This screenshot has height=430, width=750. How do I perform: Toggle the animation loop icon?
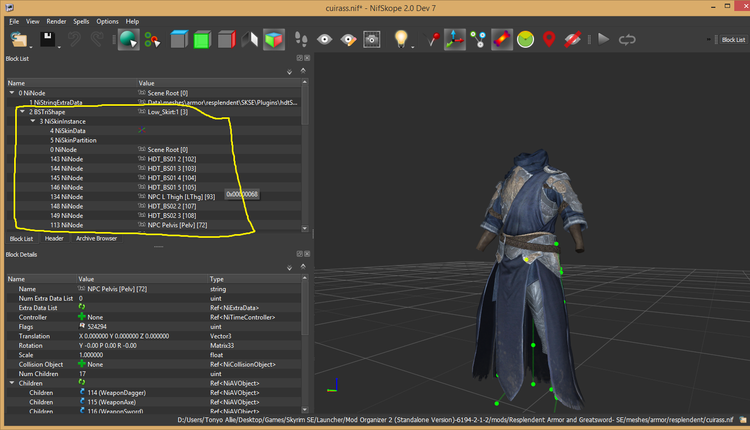[627, 40]
